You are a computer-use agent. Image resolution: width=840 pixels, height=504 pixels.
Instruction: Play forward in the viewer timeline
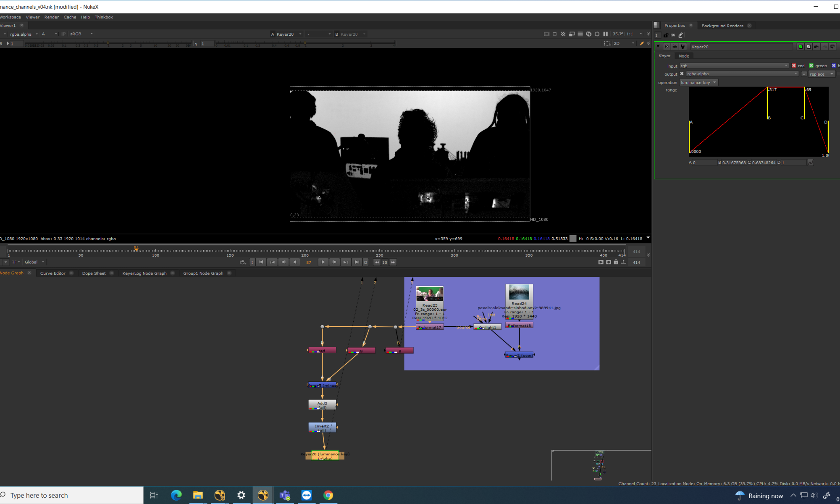(323, 262)
